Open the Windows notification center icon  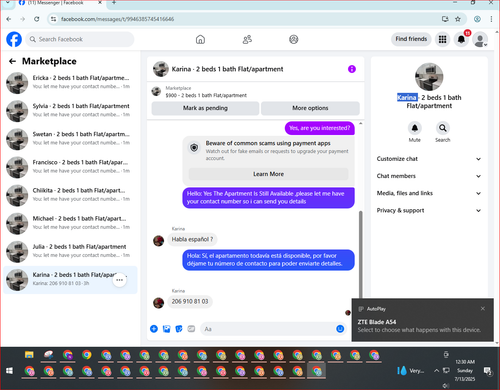(488, 370)
